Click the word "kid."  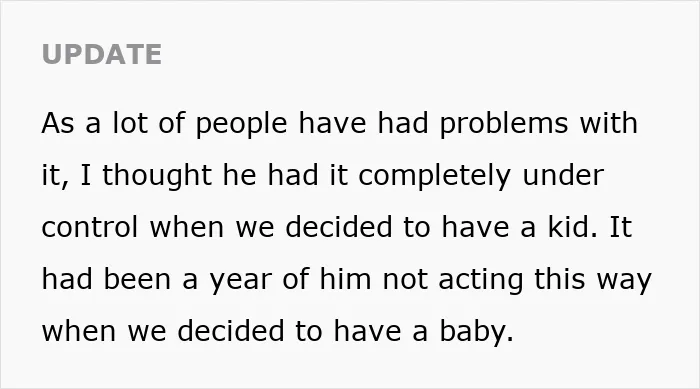coord(573,227)
